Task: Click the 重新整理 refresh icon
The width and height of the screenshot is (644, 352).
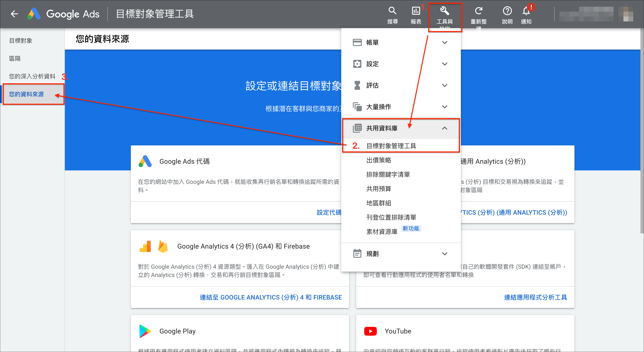Action: [478, 11]
